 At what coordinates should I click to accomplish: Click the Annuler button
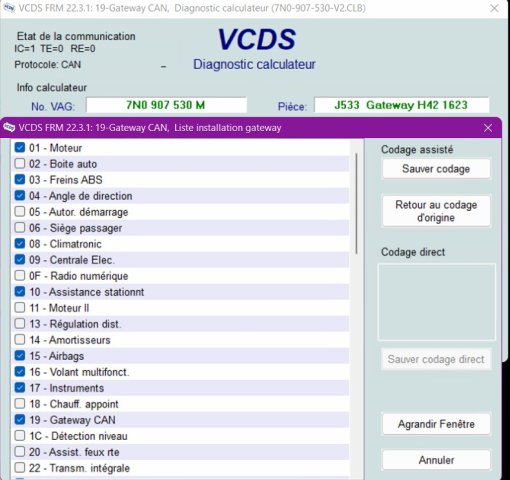tap(436, 460)
